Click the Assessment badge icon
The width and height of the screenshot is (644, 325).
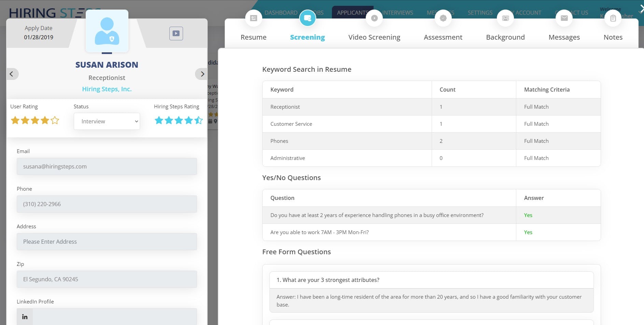click(x=443, y=18)
